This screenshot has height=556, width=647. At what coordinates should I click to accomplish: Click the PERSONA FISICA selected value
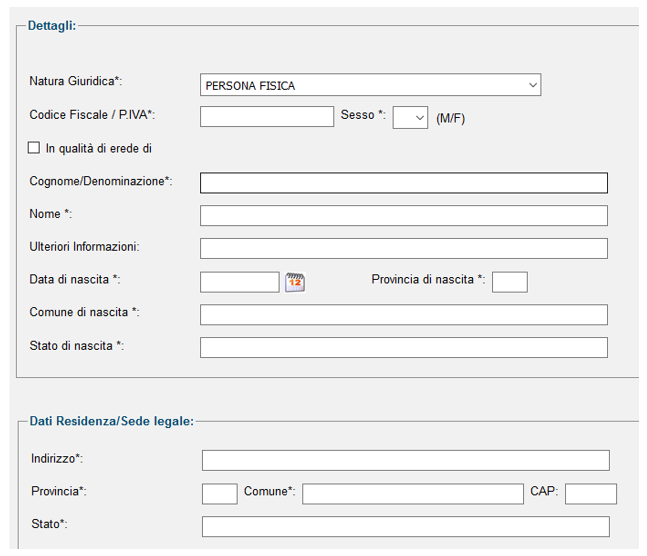(x=250, y=86)
